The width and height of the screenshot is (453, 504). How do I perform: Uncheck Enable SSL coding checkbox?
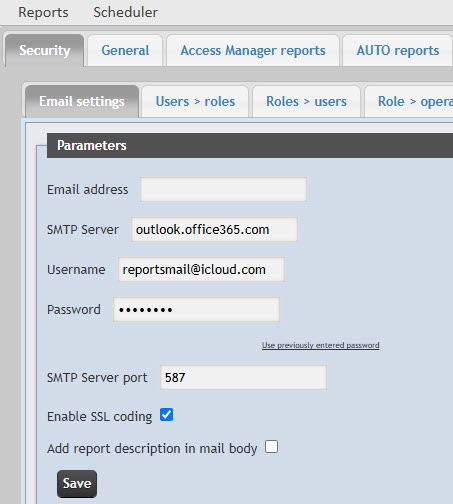pyautogui.click(x=166, y=415)
